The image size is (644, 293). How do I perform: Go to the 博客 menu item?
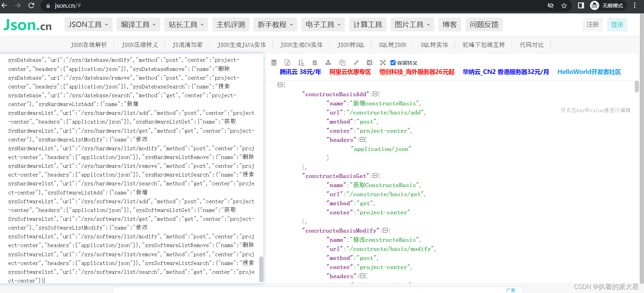(450, 25)
